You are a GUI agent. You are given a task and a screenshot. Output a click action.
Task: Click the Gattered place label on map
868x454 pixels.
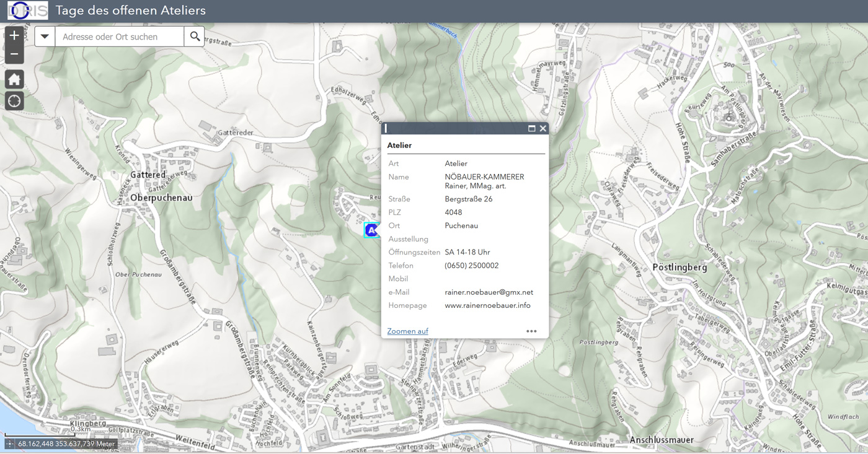click(148, 175)
